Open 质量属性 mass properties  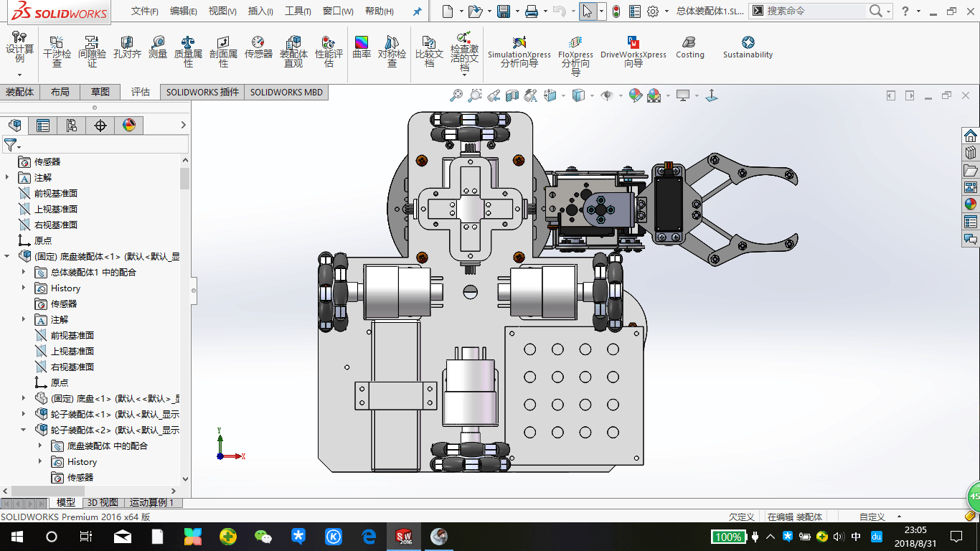point(188,52)
